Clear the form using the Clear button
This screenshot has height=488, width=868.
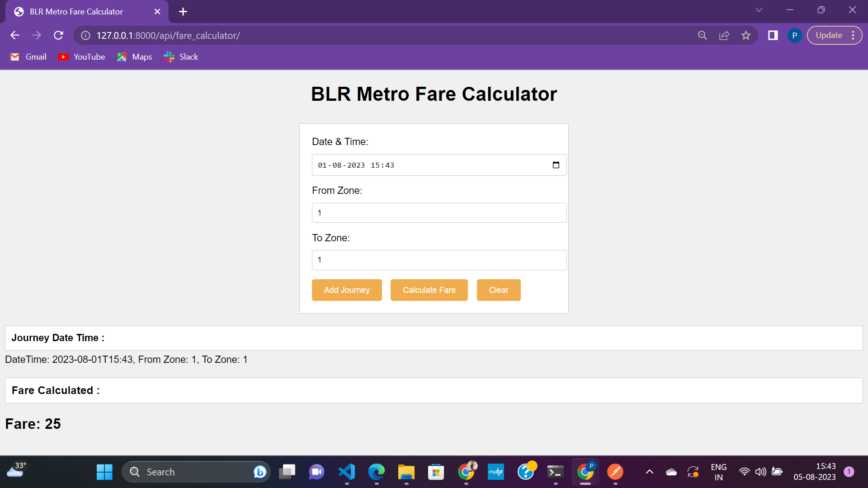tap(498, 290)
